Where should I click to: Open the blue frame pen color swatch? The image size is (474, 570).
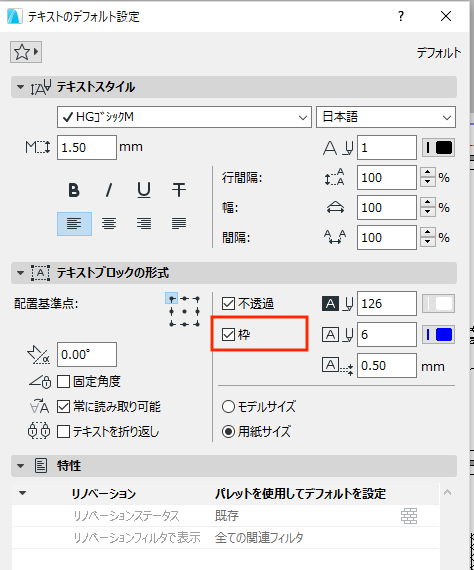438,334
